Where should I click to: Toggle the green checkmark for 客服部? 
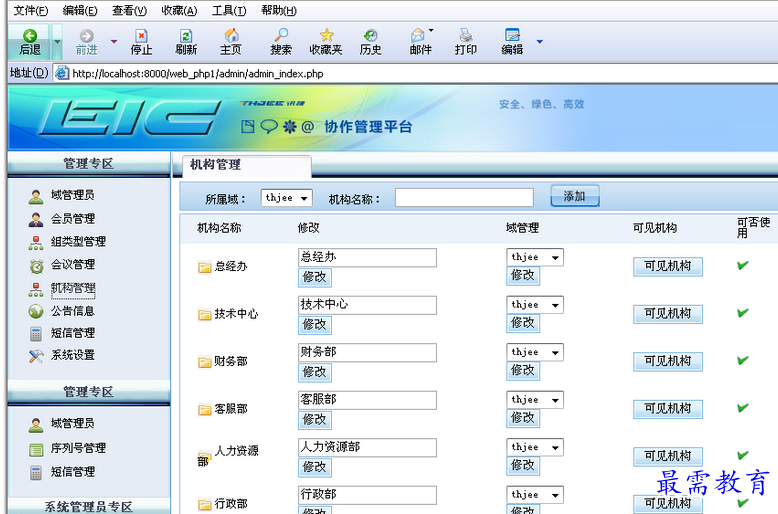pos(742,408)
